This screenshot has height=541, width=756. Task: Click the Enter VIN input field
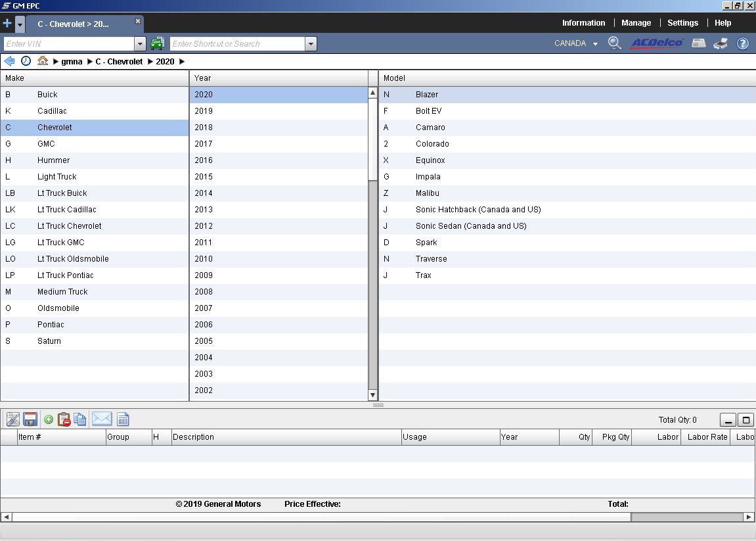pyautogui.click(x=69, y=43)
